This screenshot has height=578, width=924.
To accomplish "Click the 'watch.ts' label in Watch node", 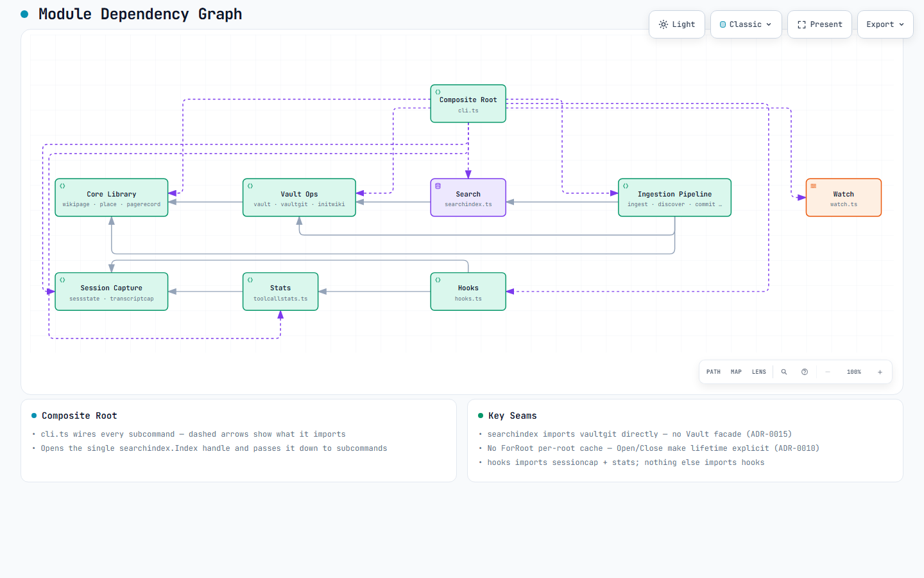I will point(844,204).
